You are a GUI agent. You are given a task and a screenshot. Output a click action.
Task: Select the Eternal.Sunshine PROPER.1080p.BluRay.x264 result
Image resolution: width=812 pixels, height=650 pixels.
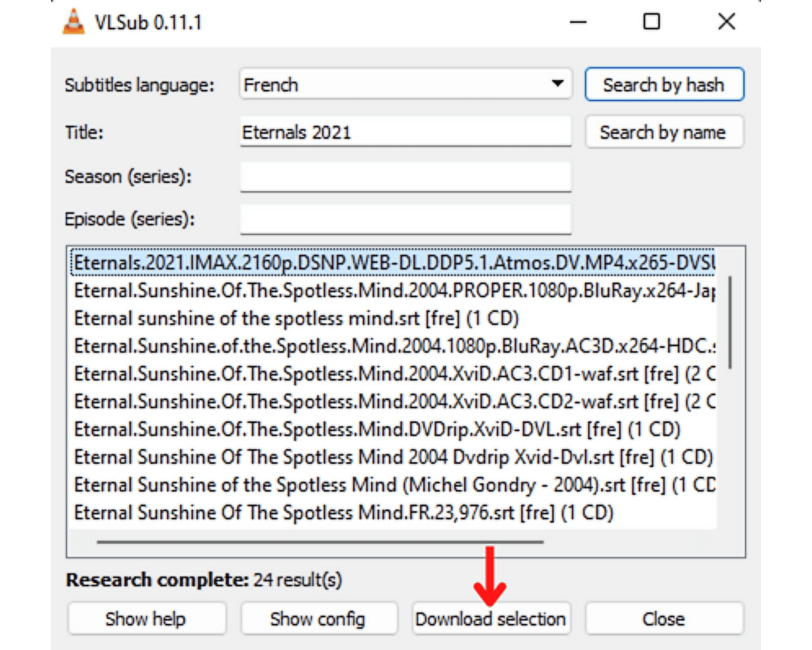(393, 290)
